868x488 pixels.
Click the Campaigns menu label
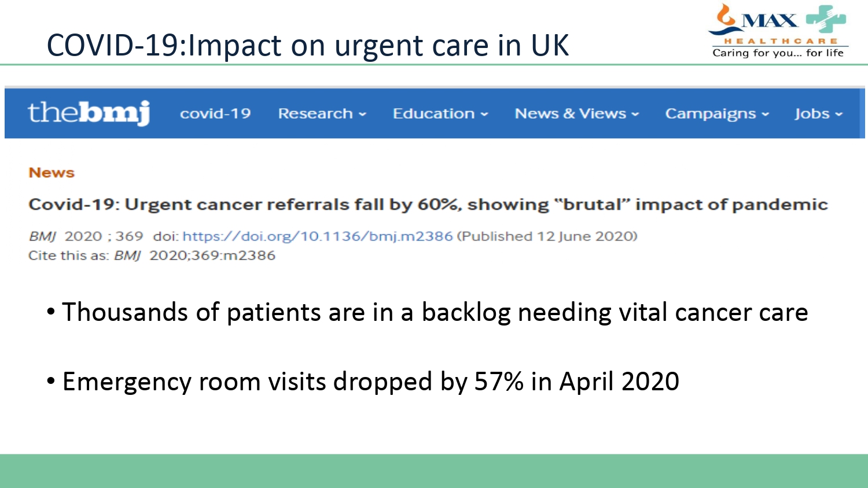[x=710, y=113]
